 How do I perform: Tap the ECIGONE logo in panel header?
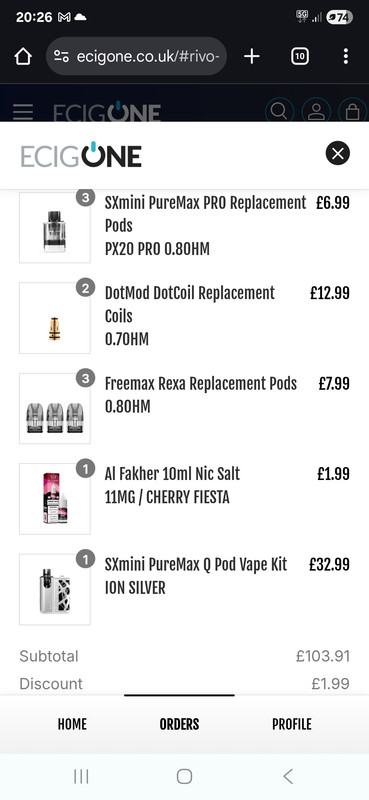point(81,154)
